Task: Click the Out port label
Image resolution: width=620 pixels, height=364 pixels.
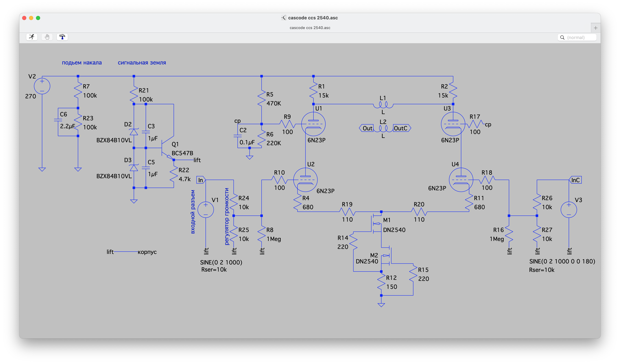Action: [367, 128]
